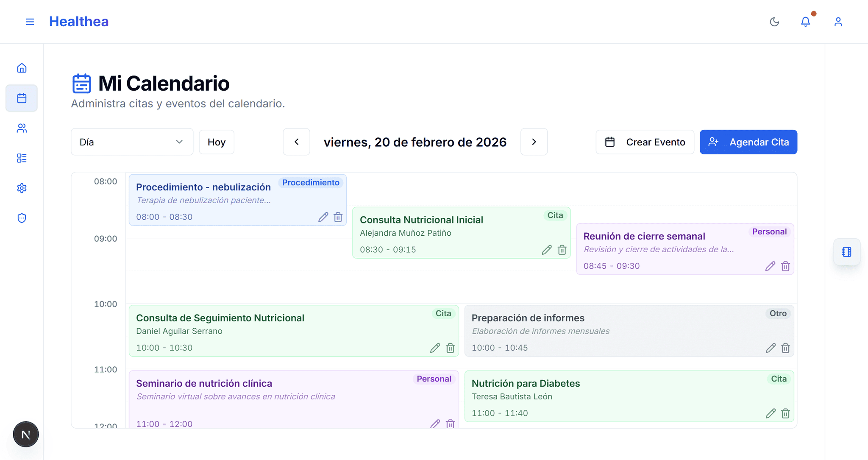The image size is (868, 460).
Task: Delete Consulta Nutricional Inicial appointment
Action: click(562, 250)
